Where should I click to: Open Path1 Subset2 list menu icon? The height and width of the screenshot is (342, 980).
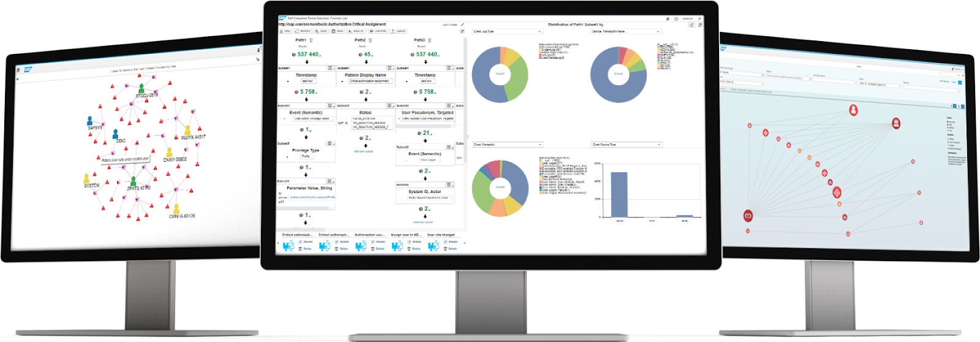(x=331, y=105)
